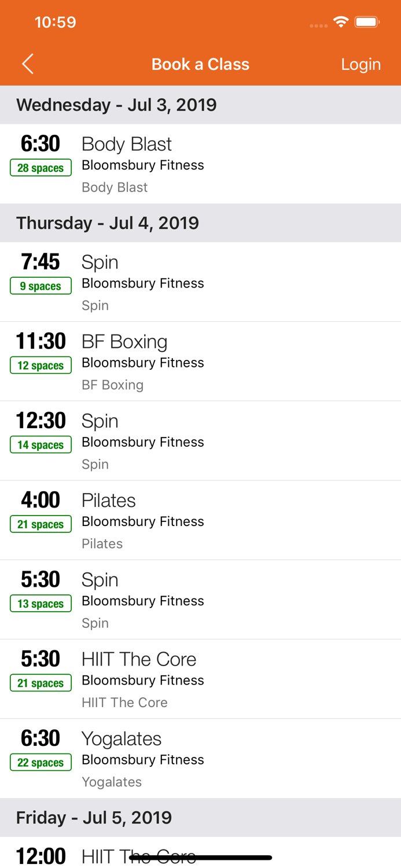Open the 4:00 Pilates class

(109, 500)
